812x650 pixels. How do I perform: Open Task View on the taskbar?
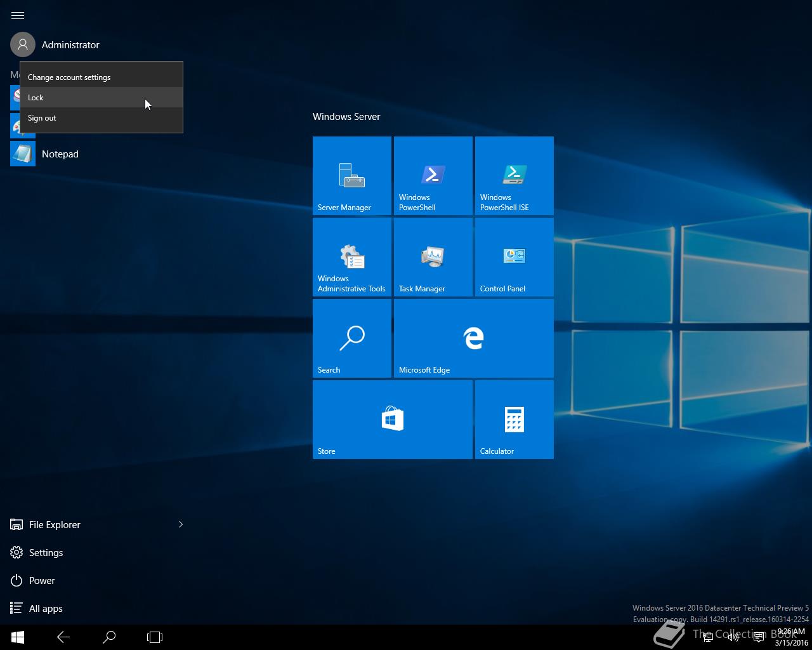click(155, 637)
